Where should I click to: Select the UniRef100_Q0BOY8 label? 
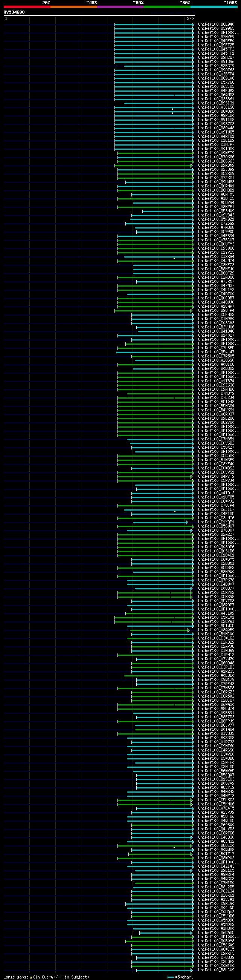(x=216, y=941)
